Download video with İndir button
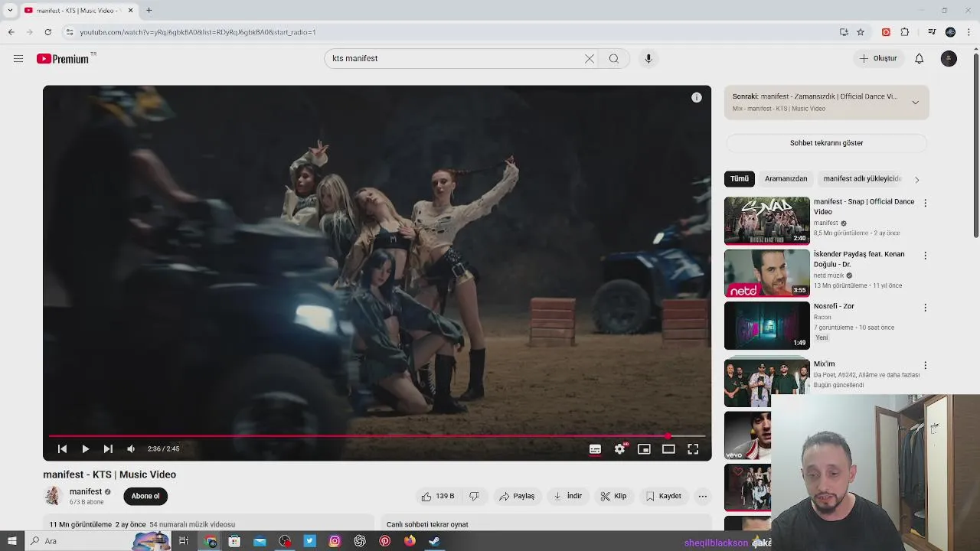The width and height of the screenshot is (980, 551). (567, 496)
